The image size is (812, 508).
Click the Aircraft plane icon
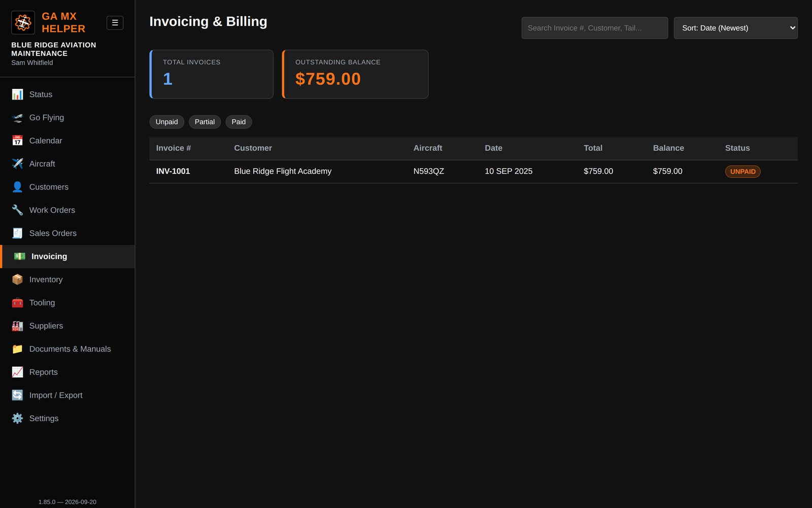[17, 164]
